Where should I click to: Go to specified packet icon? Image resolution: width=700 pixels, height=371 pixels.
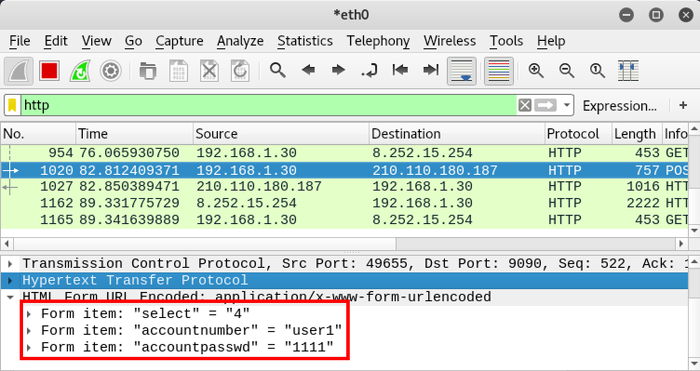tap(369, 70)
